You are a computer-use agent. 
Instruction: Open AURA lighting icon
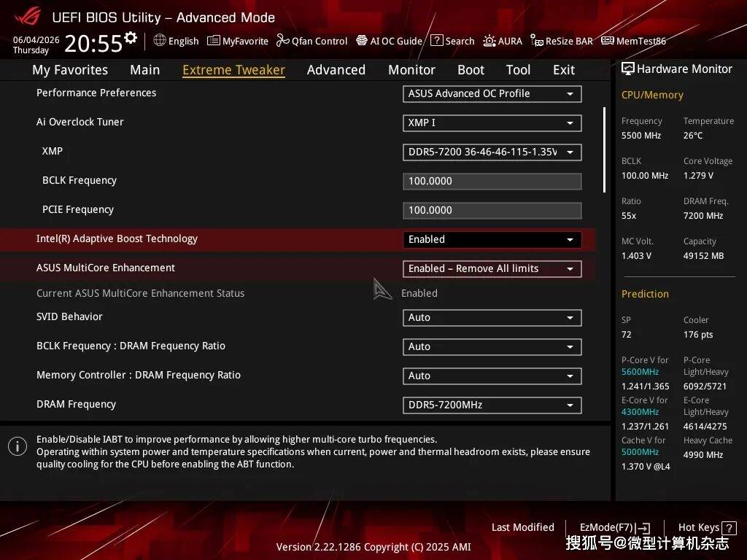(489, 41)
